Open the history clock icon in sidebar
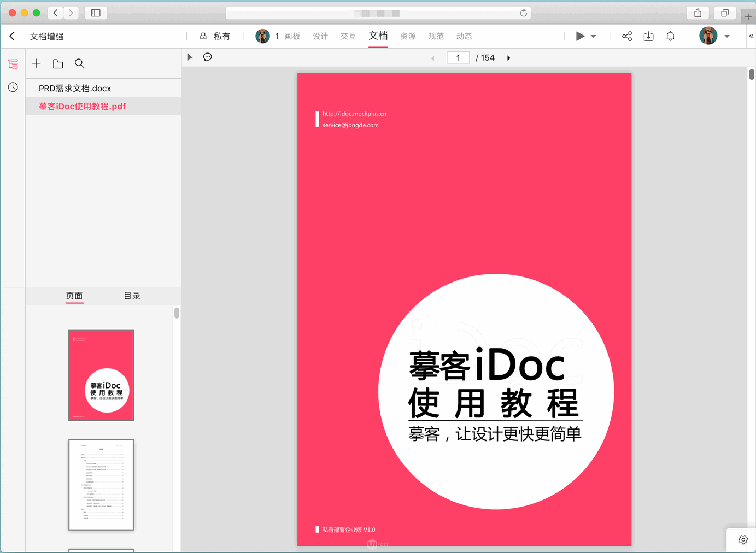This screenshot has width=756, height=553. tap(13, 87)
